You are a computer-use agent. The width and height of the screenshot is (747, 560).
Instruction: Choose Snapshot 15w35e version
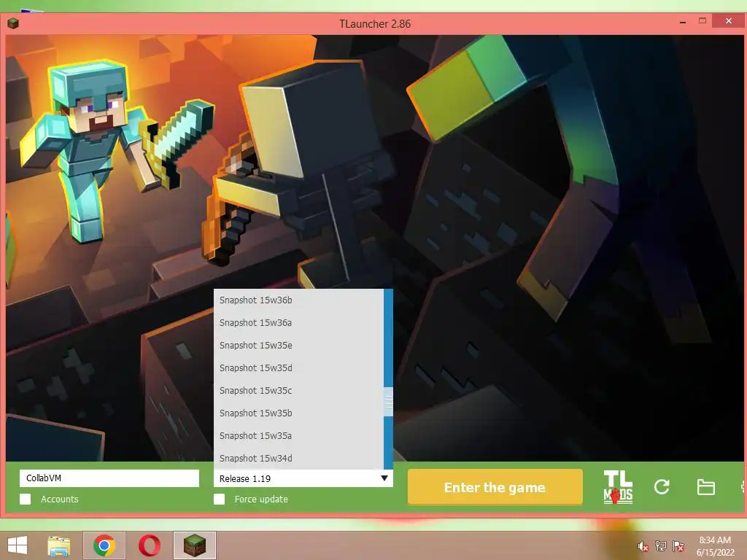tap(298, 345)
